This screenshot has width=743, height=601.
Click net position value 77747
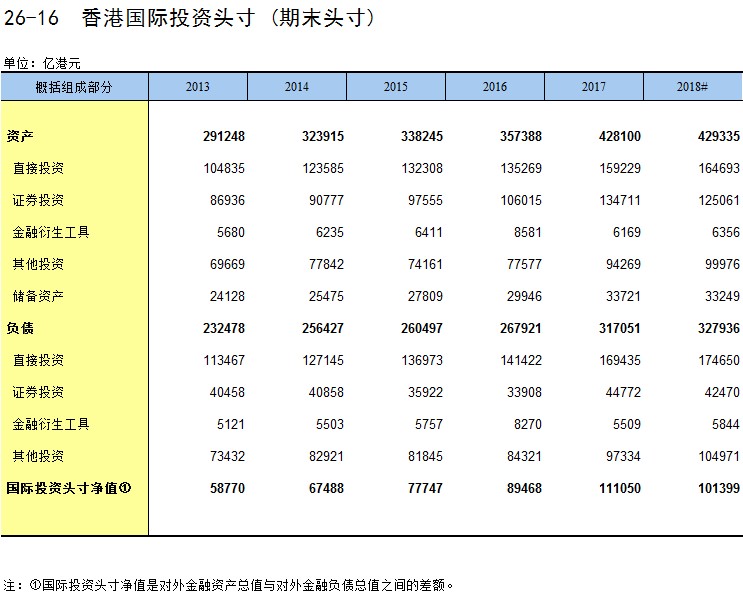pos(426,488)
